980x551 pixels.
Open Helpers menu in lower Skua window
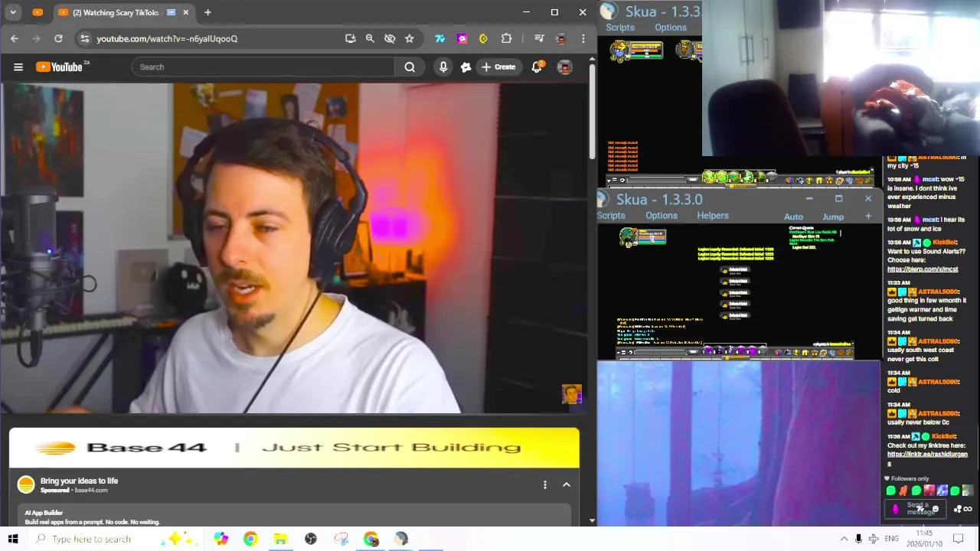[713, 216]
